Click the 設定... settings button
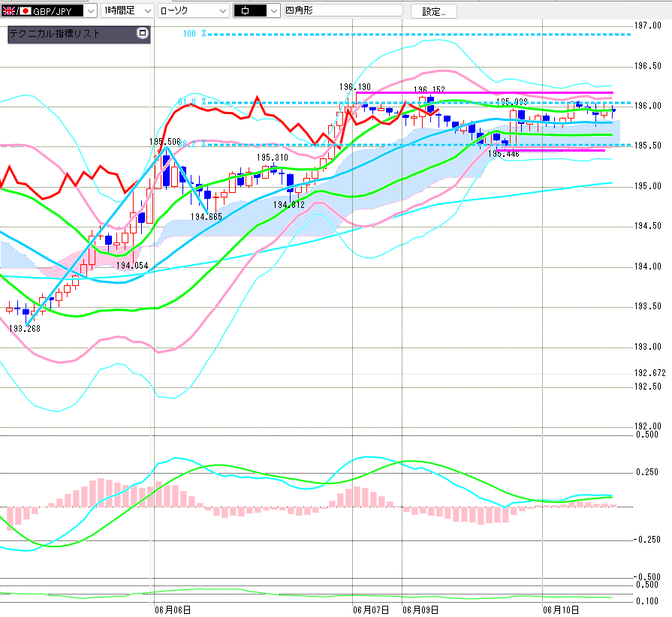This screenshot has height=617, width=672. (434, 11)
